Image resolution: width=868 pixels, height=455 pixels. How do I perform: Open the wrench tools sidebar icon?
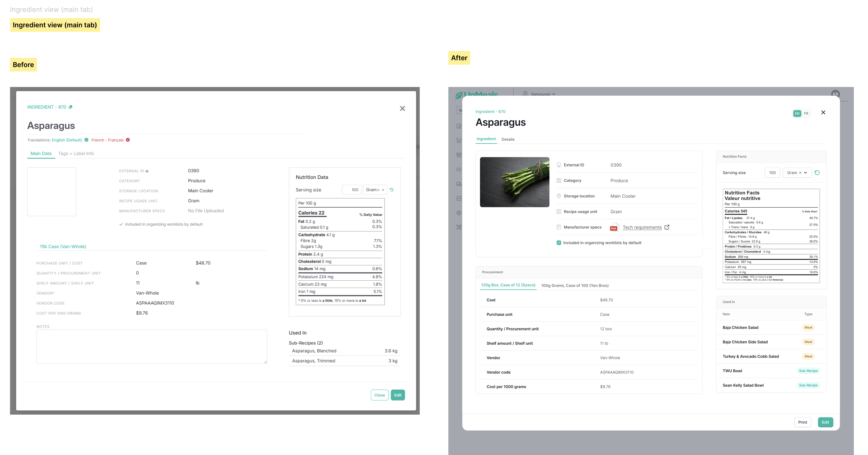(x=459, y=227)
